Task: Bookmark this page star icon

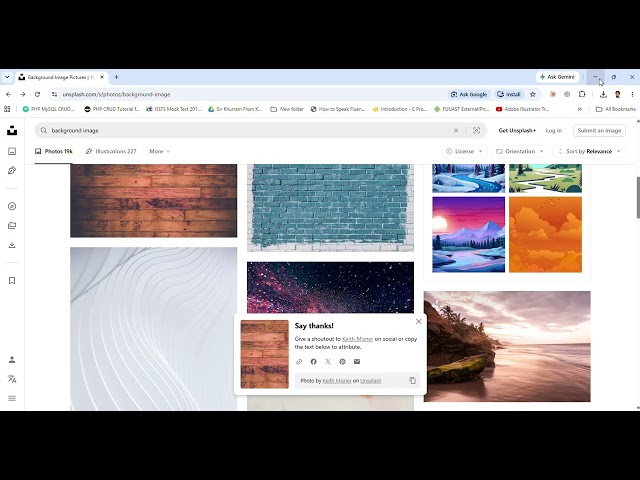Action: [x=533, y=94]
